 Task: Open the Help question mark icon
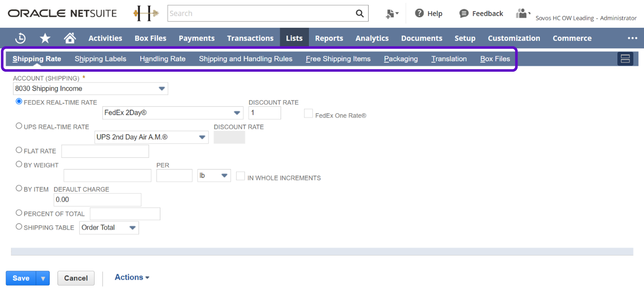(x=419, y=13)
